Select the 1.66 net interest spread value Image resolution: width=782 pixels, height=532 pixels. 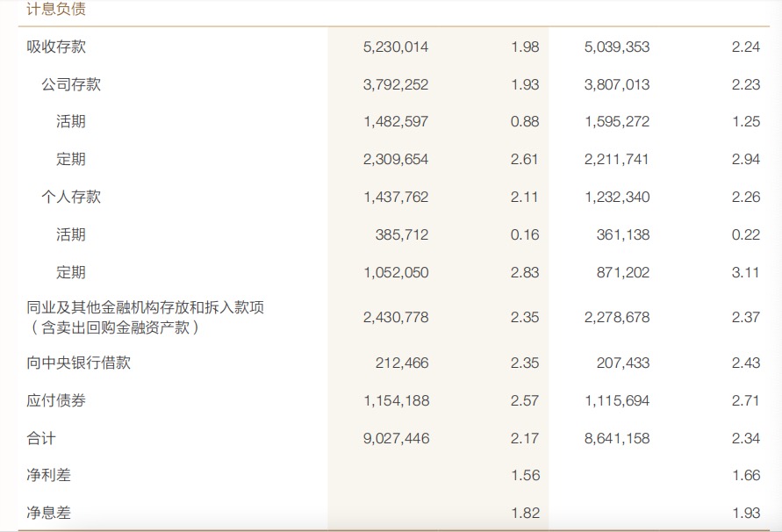[745, 475]
